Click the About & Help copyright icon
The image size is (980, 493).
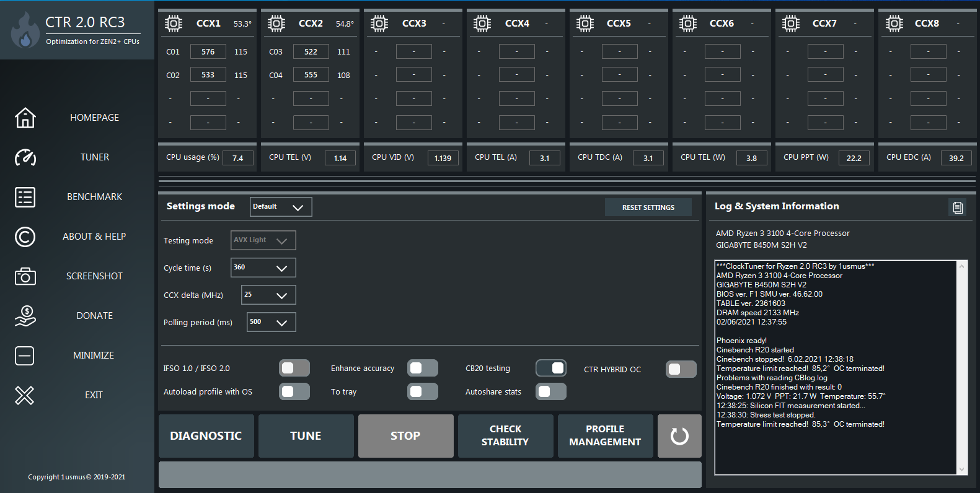click(x=25, y=237)
